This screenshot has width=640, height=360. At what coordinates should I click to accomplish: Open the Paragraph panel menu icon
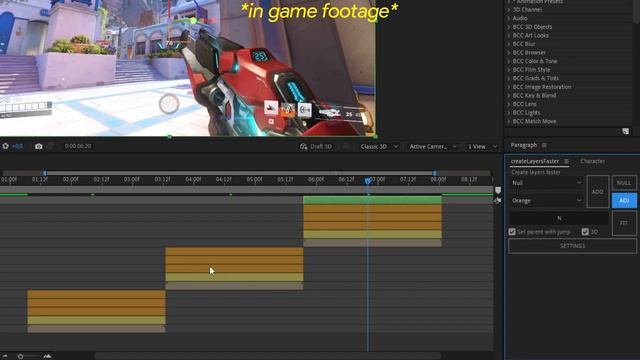coord(544,145)
